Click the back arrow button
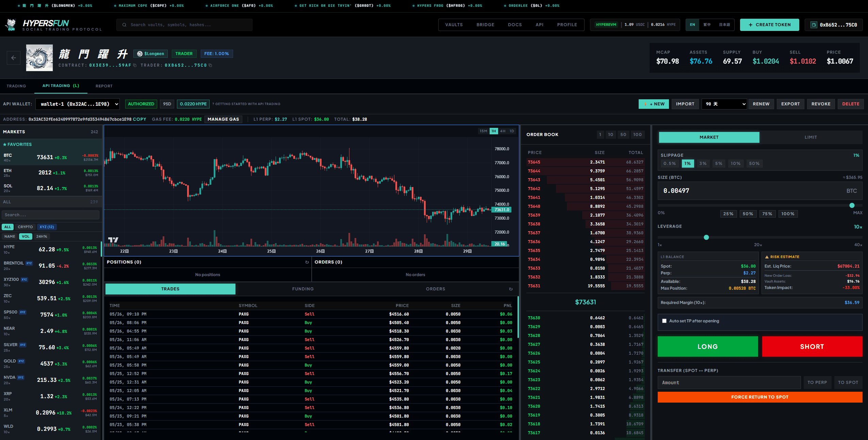This screenshot has height=440, width=868. 14,58
